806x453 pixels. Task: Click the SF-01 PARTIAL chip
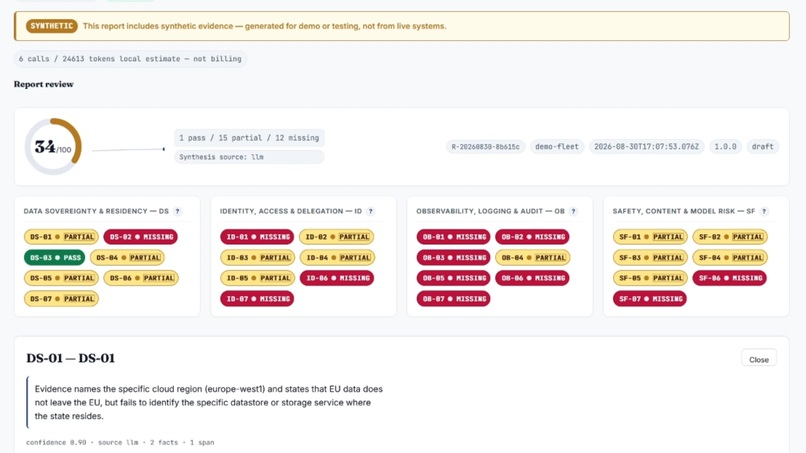pyautogui.click(x=650, y=237)
